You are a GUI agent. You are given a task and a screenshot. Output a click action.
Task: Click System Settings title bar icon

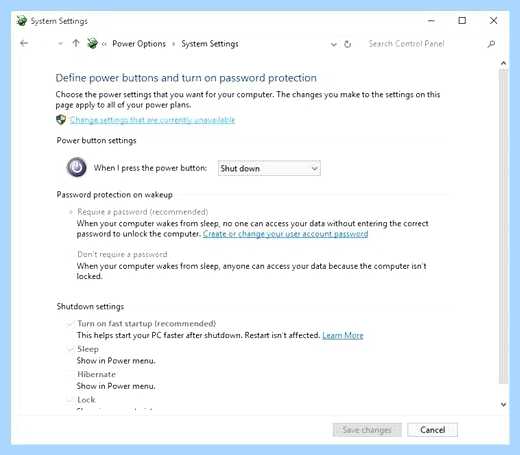(22, 21)
